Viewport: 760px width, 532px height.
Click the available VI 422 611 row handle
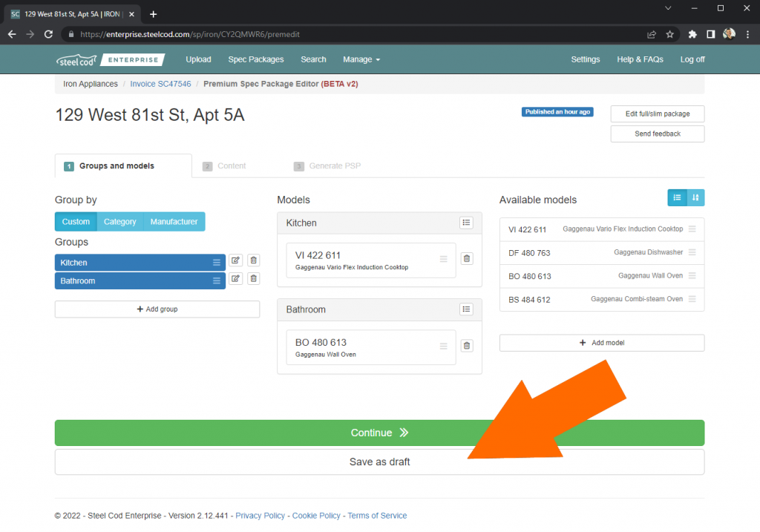click(x=692, y=229)
